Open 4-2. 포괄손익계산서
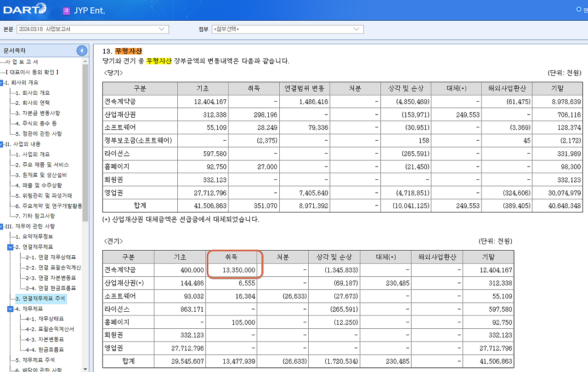 point(50,329)
